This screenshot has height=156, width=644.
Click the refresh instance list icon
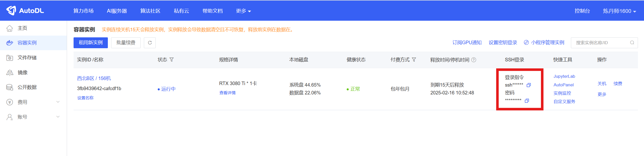click(150, 43)
